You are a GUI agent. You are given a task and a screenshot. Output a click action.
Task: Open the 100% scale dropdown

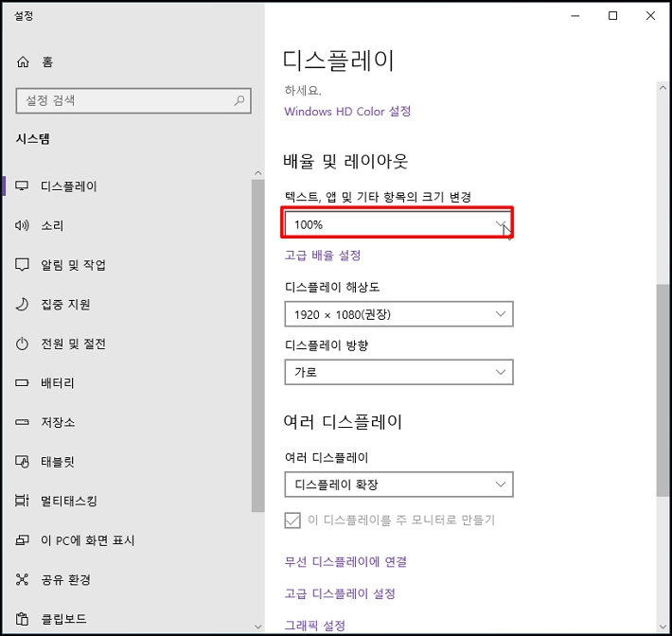(398, 224)
